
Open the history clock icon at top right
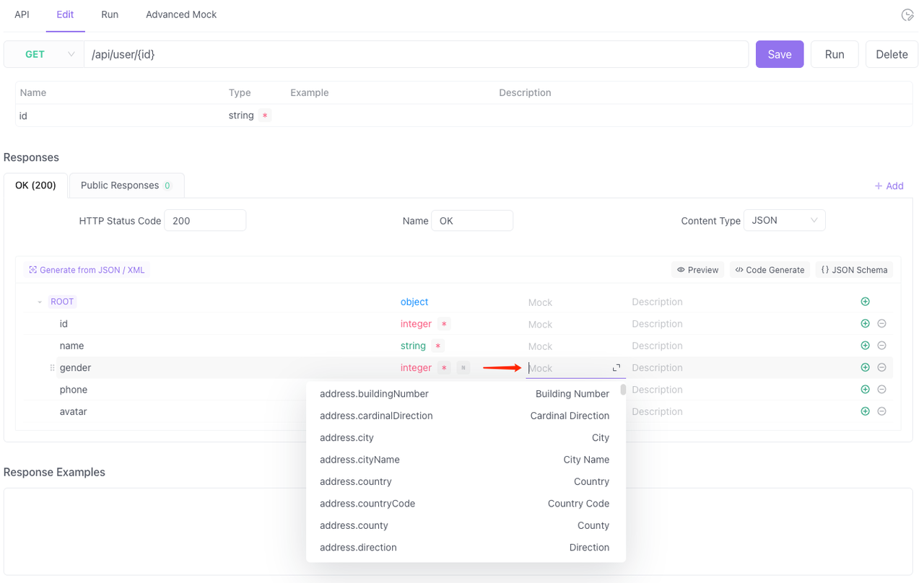click(x=907, y=15)
